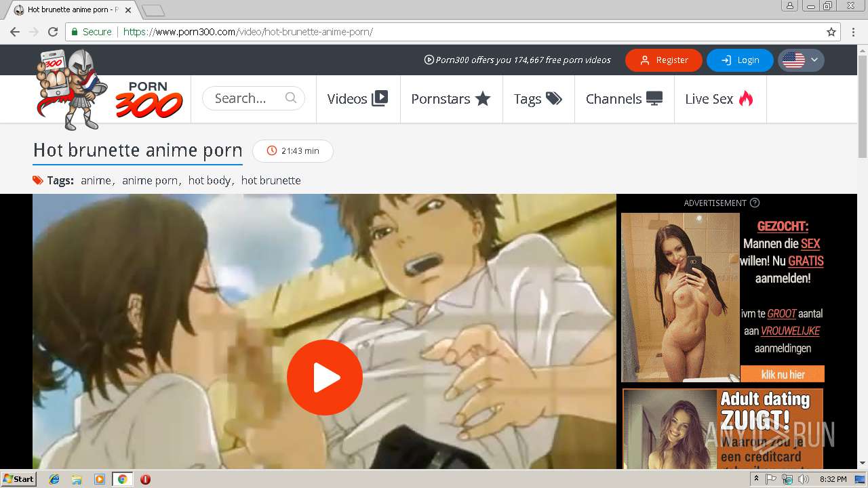This screenshot has height=488, width=868.
Task: Open the Tags menu item
Action: coord(538,99)
